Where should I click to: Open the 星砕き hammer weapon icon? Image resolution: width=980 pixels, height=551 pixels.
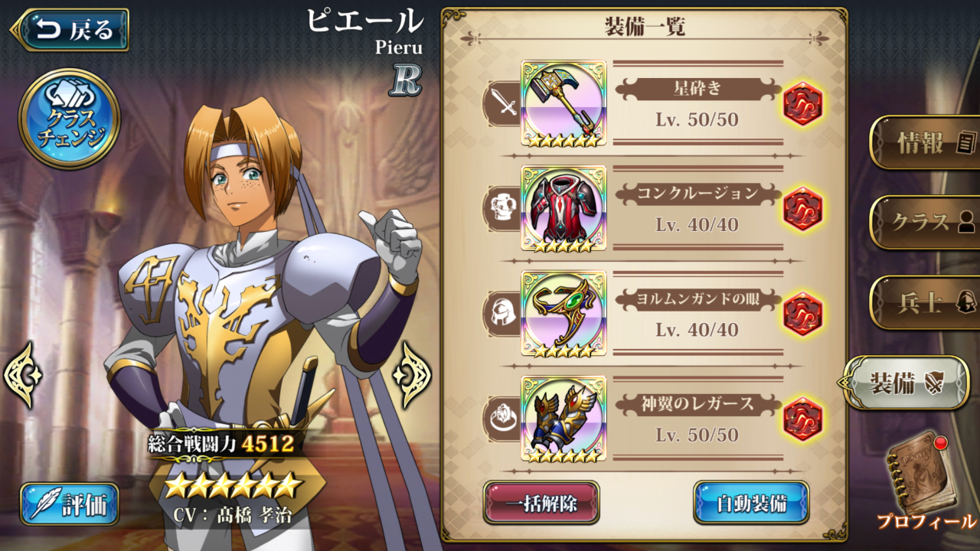coord(563,103)
